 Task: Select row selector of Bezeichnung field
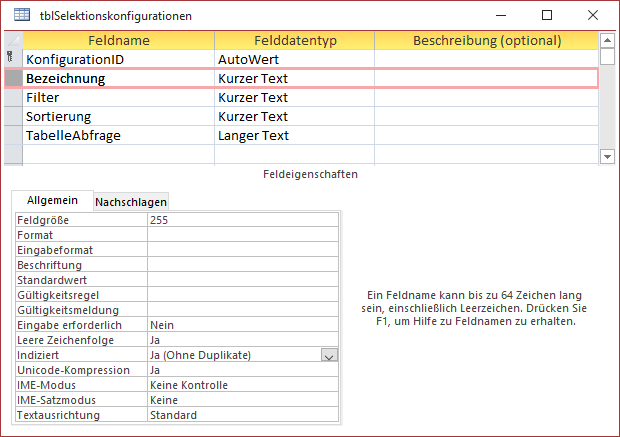click(13, 78)
